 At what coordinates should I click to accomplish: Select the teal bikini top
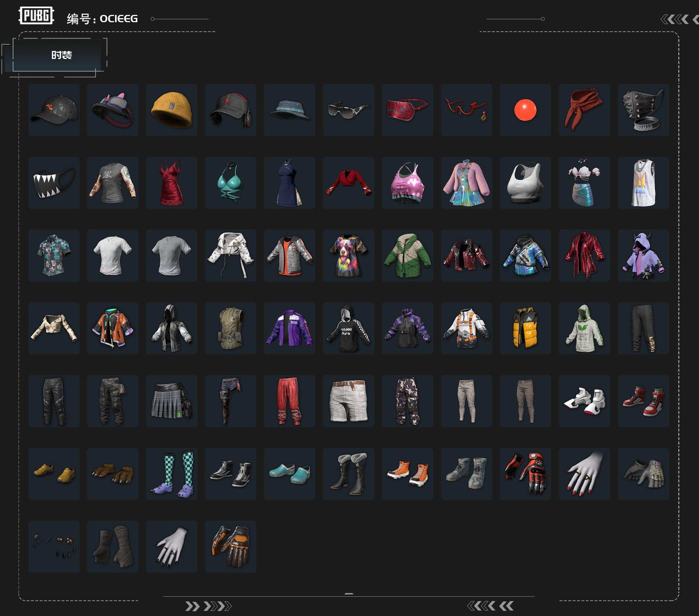pos(230,183)
